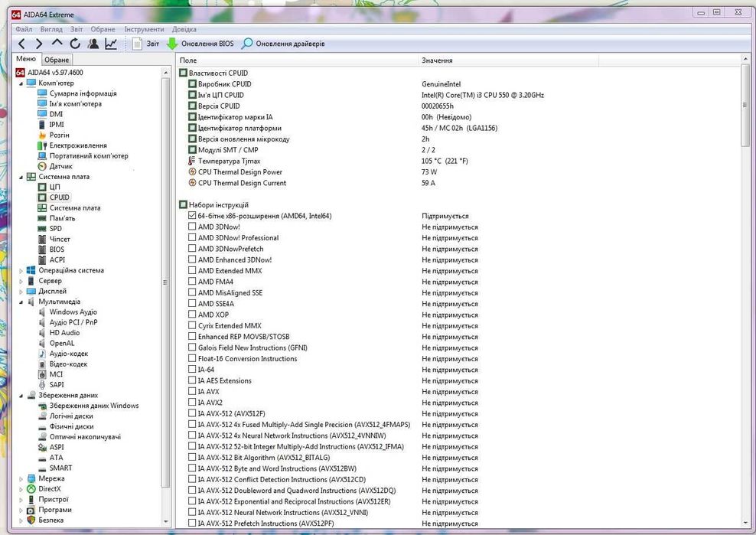Collapse the Комп'ютер tree node

click(21, 83)
